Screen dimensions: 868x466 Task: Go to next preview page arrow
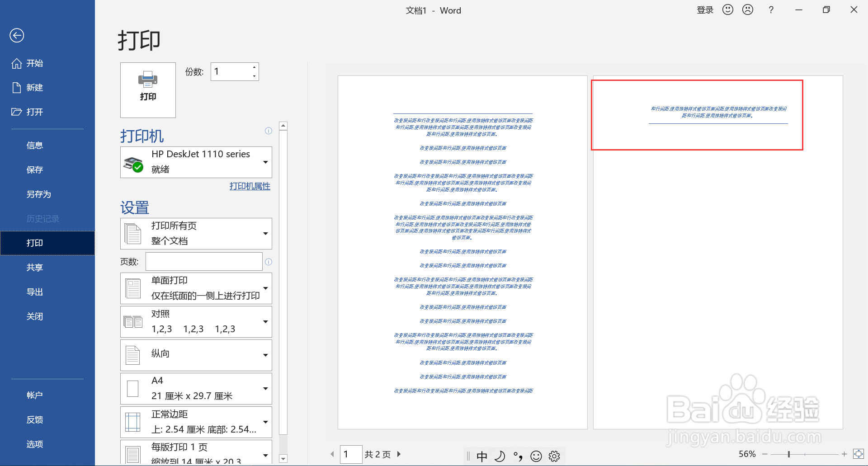399,454
